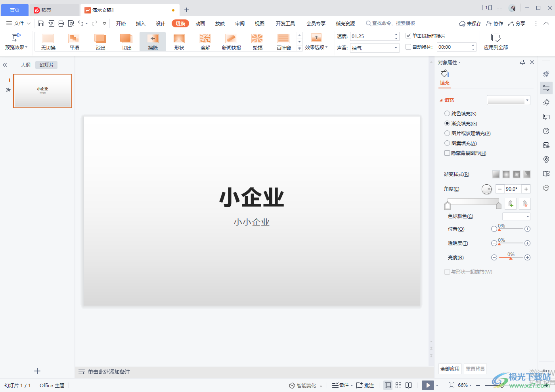Viewport: 555px width, 392px height.
Task: Toggle 单击鼠标时换片 checkbox
Action: [408, 36]
